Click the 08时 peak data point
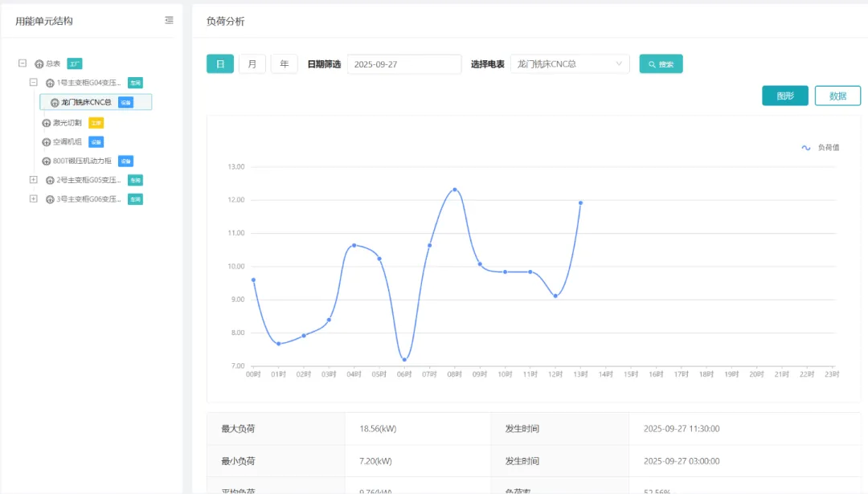 tap(455, 190)
